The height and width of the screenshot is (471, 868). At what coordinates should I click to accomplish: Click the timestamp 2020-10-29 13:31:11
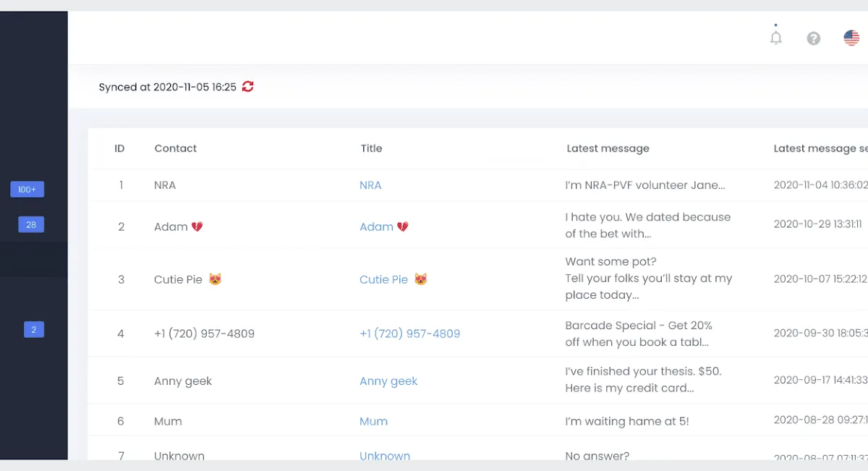[x=818, y=224]
